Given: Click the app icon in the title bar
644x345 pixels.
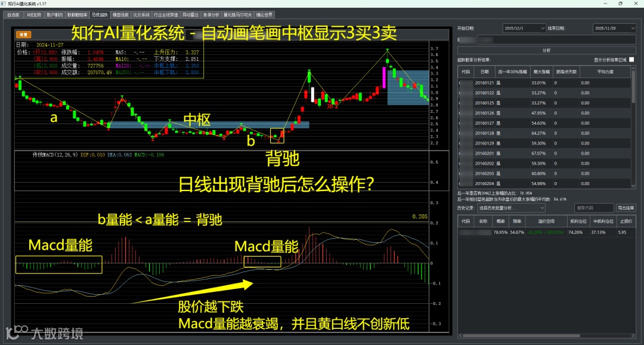Looking at the screenshot, I should point(4,4).
